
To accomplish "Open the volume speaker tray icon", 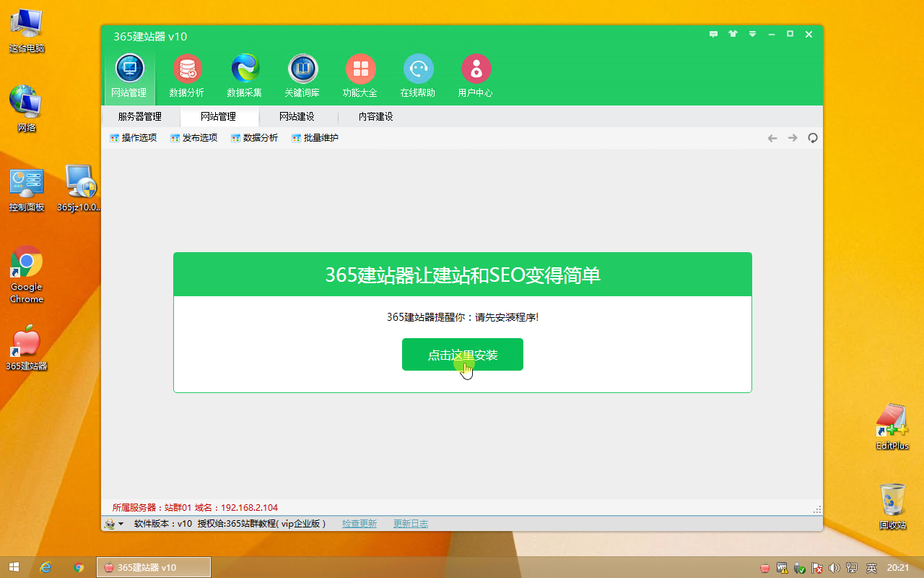I will 834,568.
